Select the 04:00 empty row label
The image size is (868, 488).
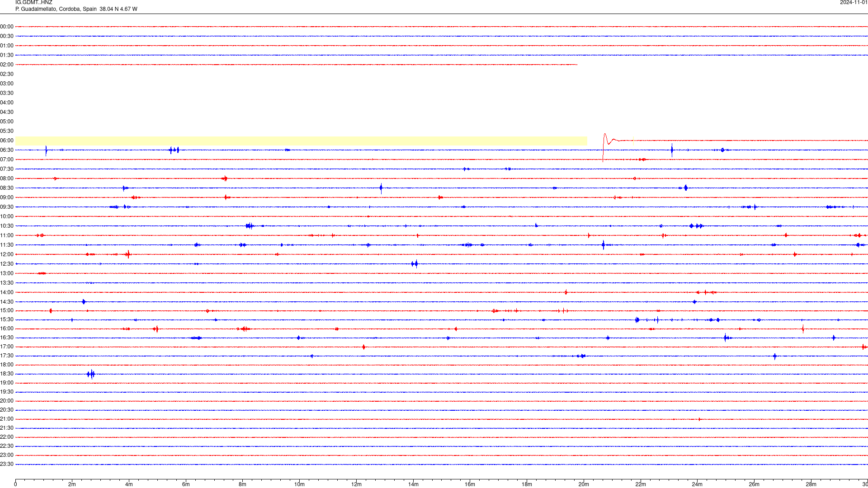[7, 103]
